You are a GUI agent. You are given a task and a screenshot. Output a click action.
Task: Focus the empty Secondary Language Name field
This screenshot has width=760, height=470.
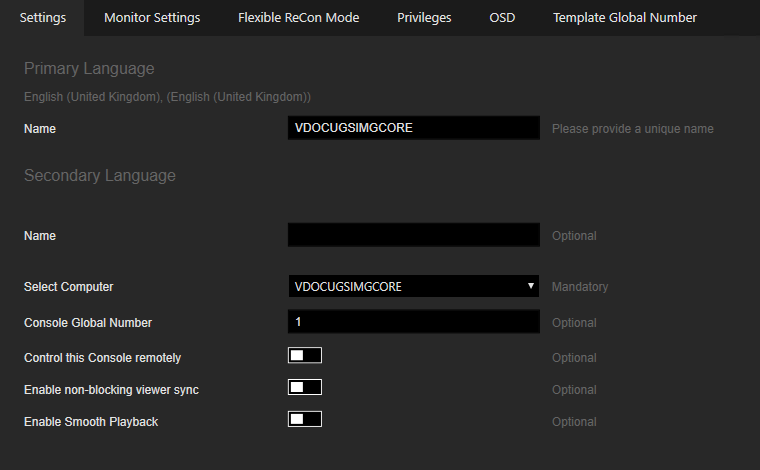coord(414,235)
